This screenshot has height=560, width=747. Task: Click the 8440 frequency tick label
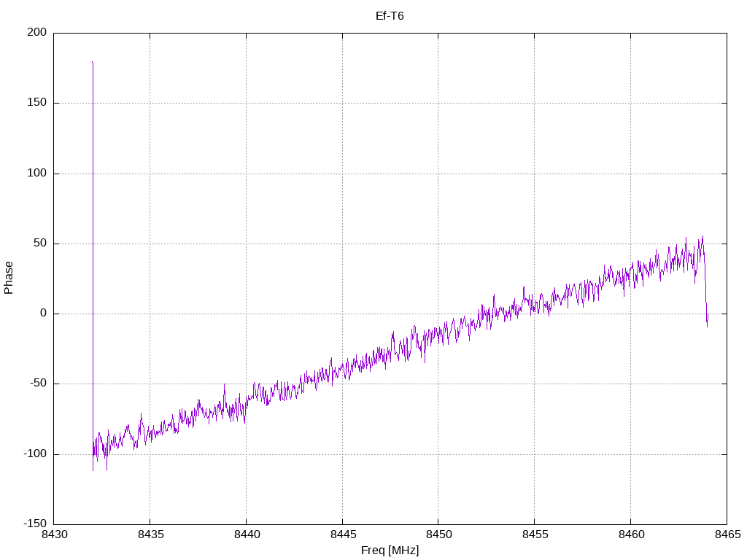tap(246, 536)
